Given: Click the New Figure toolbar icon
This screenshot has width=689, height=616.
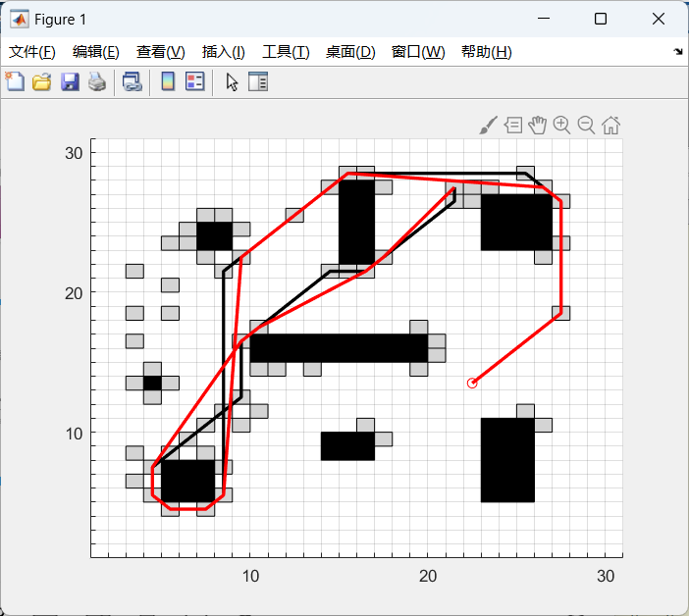Looking at the screenshot, I should 15,81.
